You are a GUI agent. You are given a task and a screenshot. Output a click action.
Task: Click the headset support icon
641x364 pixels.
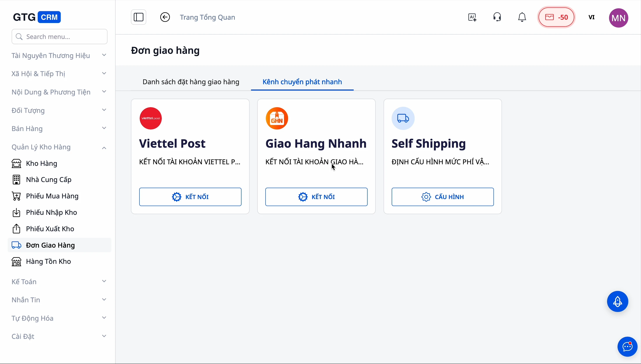(x=497, y=17)
